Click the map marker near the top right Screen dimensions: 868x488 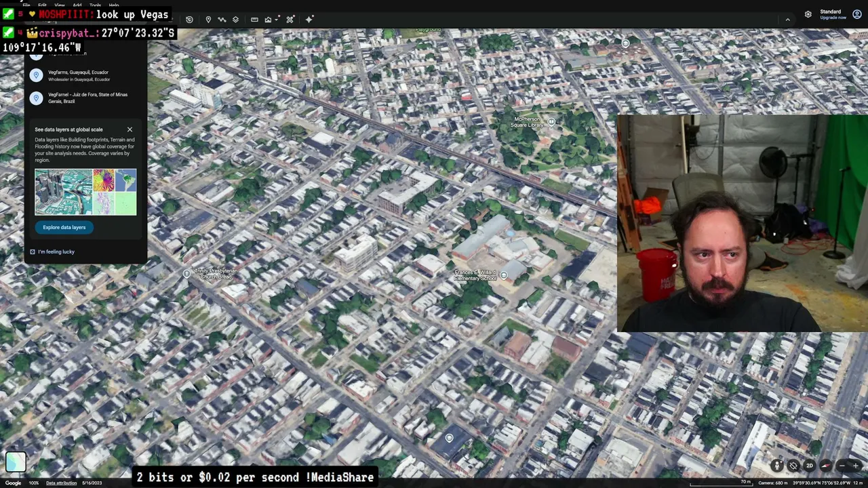click(626, 43)
